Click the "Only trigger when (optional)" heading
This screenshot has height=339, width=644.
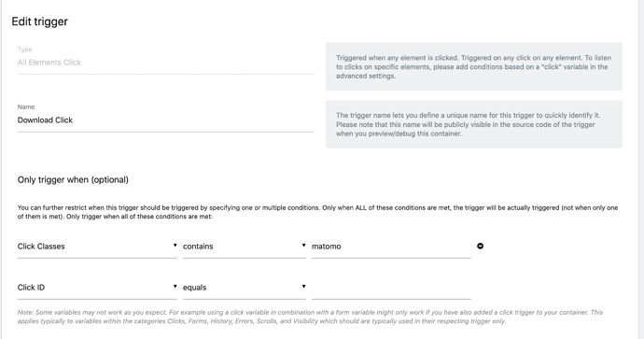tap(73, 179)
